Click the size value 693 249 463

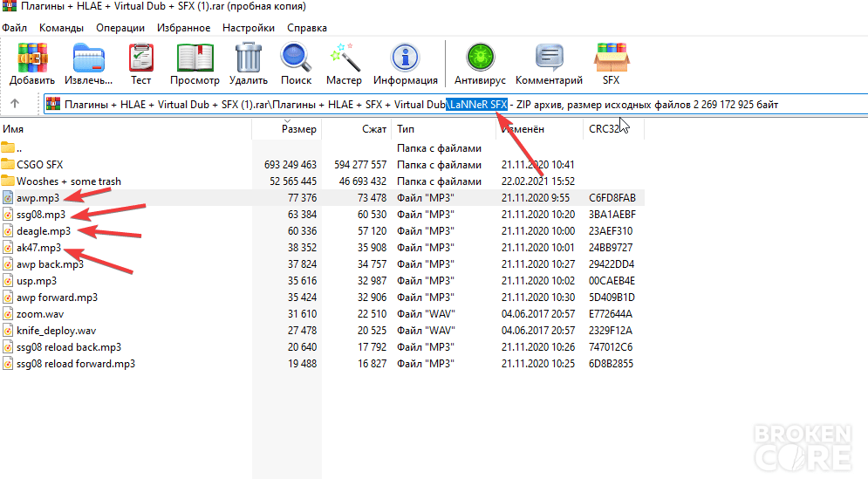(x=290, y=165)
